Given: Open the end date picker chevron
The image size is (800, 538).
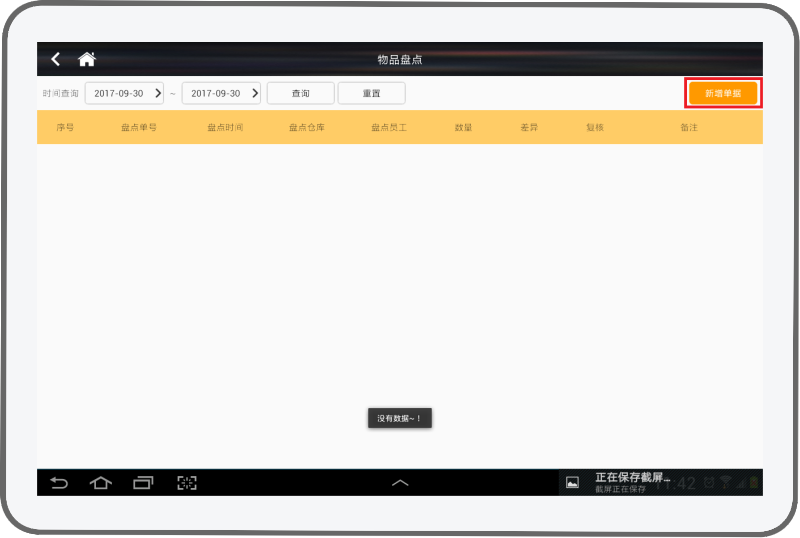Looking at the screenshot, I should pyautogui.click(x=254, y=93).
